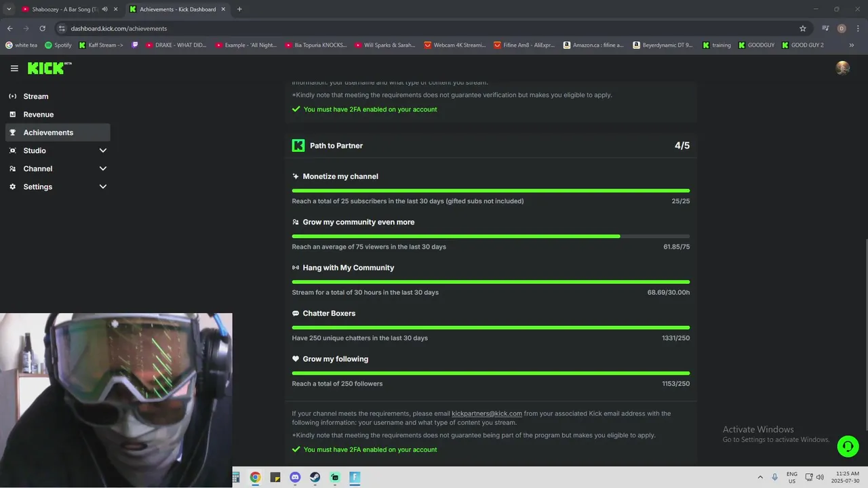Click the kickpartners@kick.com email link
This screenshot has width=868, height=488.
tap(487, 413)
